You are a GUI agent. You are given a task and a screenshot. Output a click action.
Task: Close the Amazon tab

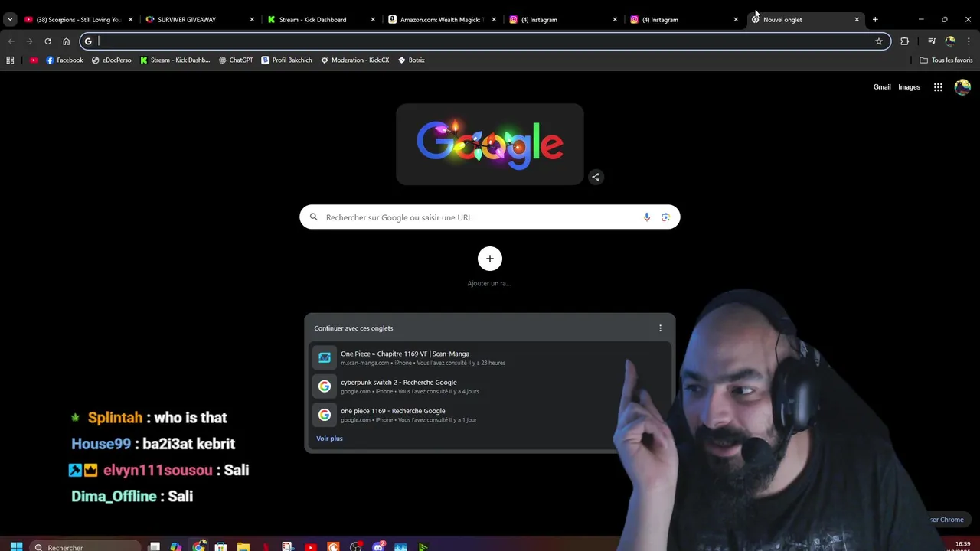(494, 19)
